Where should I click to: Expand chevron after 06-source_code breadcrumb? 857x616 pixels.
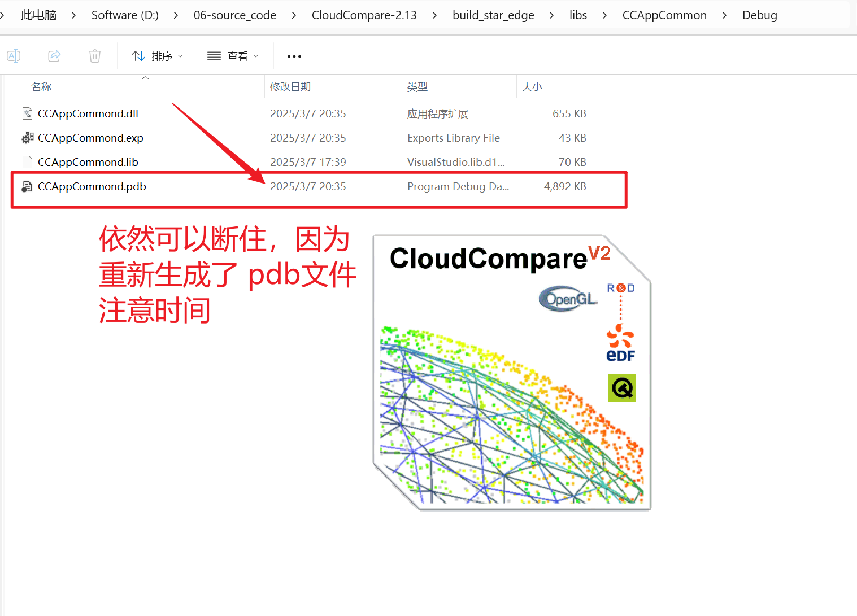click(294, 15)
